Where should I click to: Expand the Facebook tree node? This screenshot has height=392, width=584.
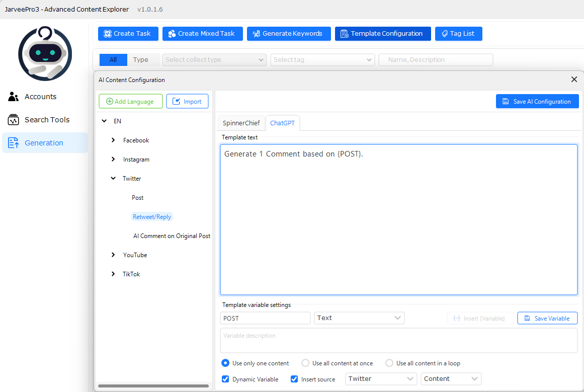point(113,140)
